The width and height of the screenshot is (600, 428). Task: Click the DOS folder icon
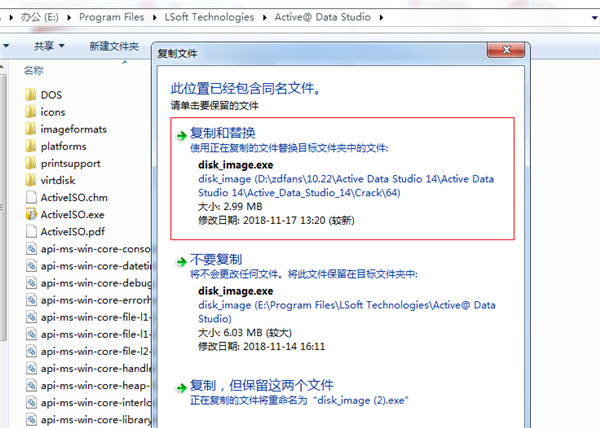point(31,94)
